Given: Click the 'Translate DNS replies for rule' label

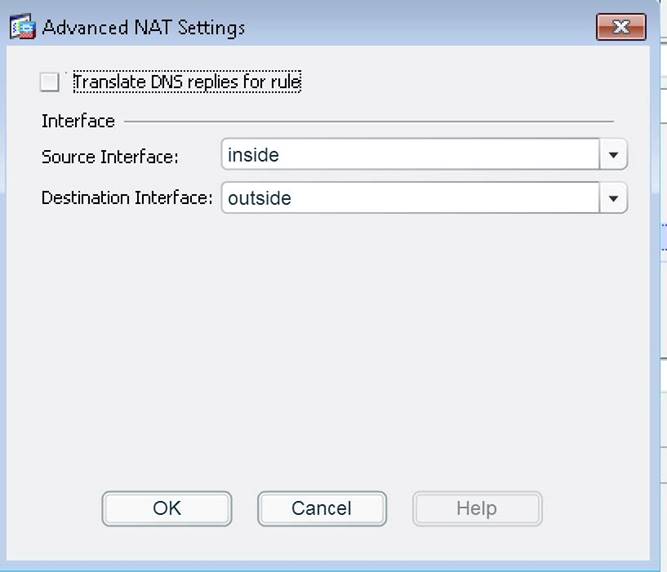Looking at the screenshot, I should (187, 82).
